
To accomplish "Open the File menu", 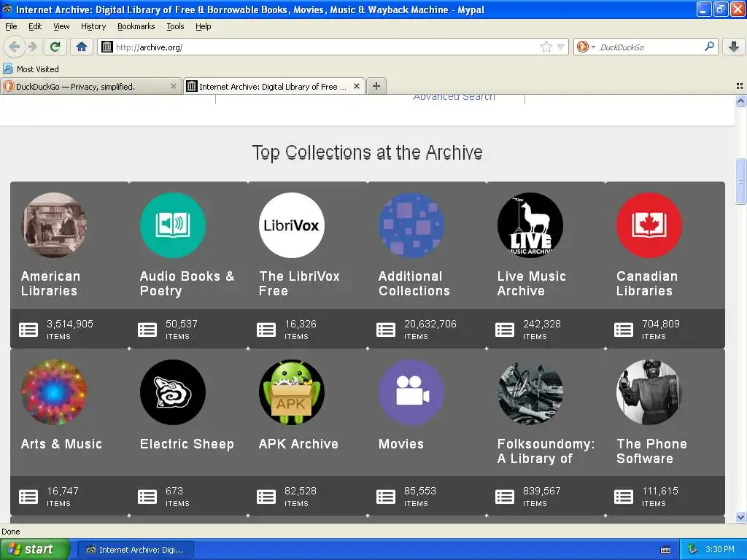I will tap(11, 26).
